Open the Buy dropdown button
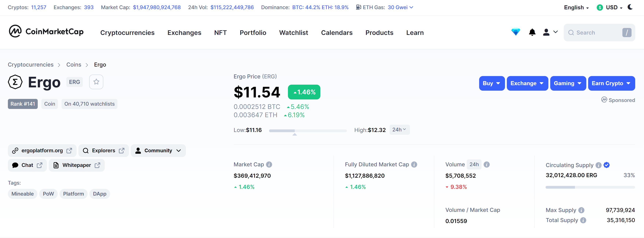Viewport: 644px width, 238px height. point(491,83)
